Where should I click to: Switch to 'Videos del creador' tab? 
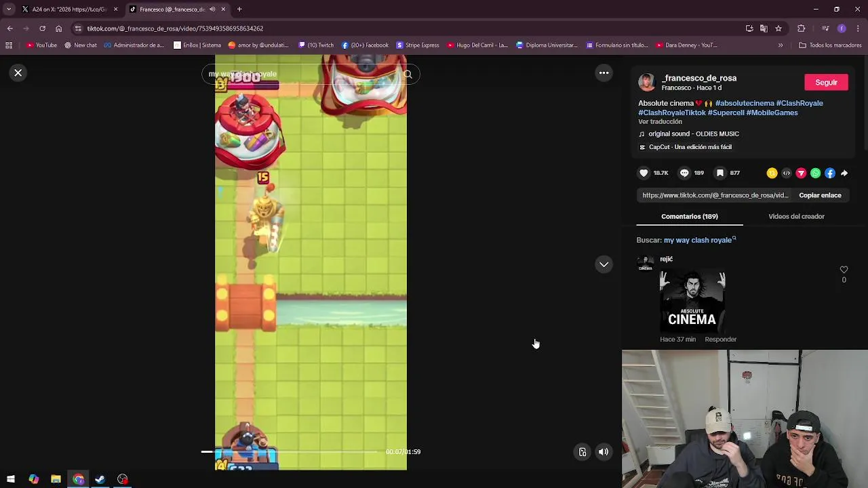click(x=796, y=216)
